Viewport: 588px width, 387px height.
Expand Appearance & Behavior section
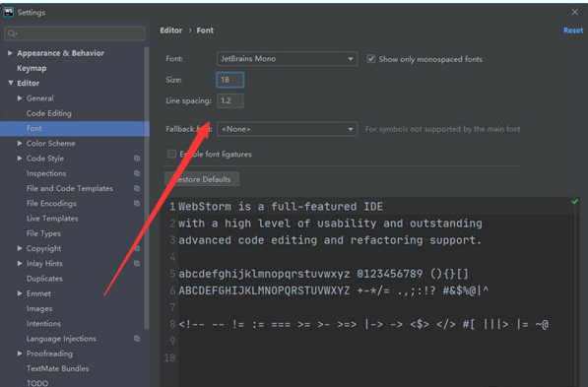pos(10,53)
